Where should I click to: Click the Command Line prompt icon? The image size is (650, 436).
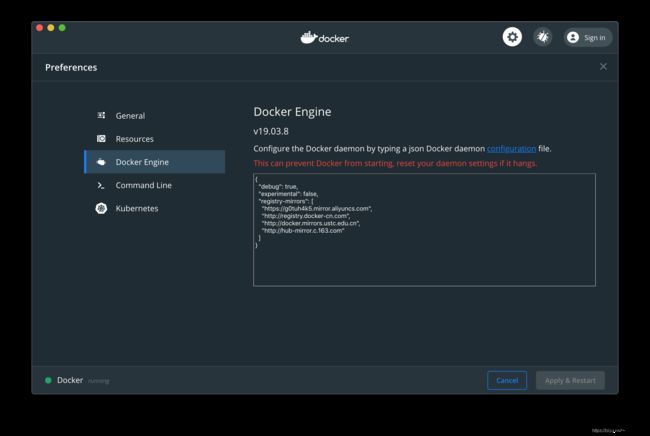(101, 185)
